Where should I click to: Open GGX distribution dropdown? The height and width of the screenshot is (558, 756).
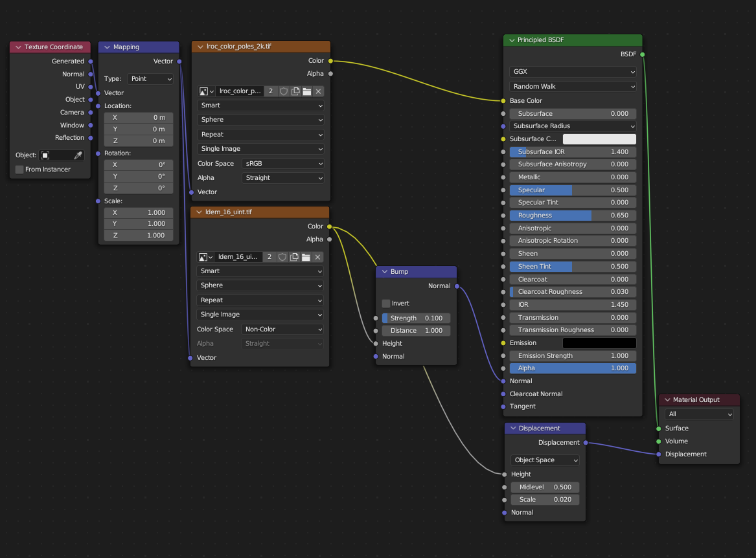pyautogui.click(x=573, y=71)
